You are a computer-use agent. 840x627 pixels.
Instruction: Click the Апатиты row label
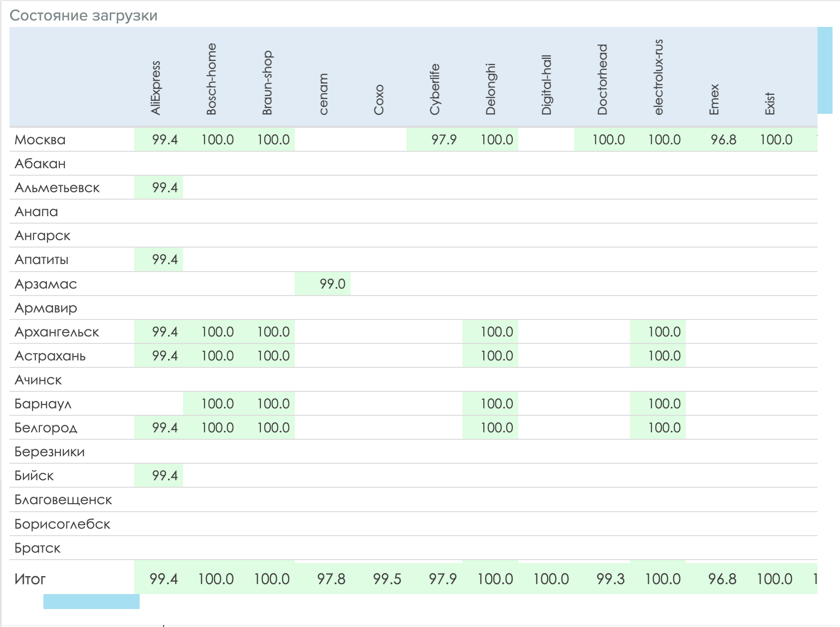click(41, 260)
